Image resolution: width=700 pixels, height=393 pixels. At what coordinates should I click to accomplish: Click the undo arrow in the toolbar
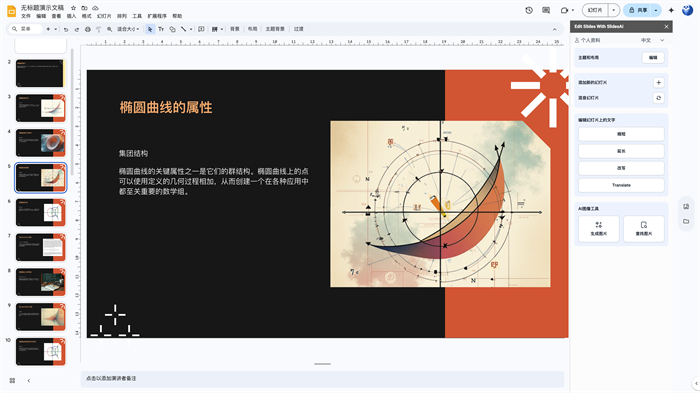click(x=66, y=29)
